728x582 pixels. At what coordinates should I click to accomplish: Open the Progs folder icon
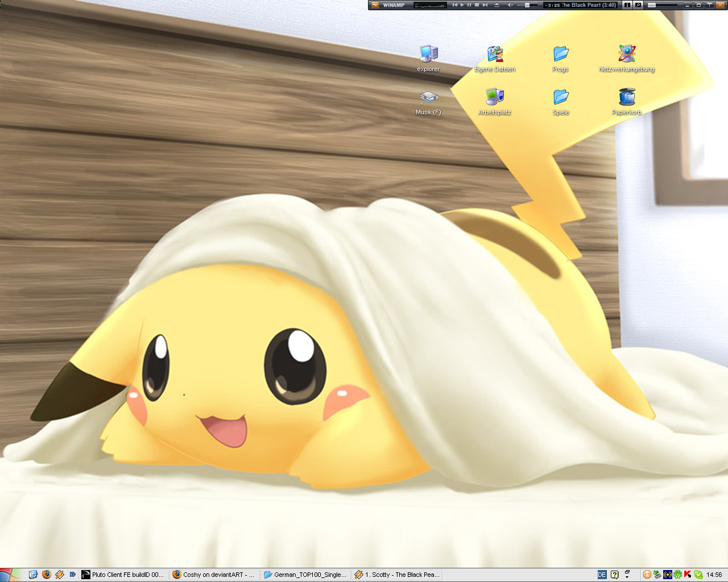click(560, 59)
